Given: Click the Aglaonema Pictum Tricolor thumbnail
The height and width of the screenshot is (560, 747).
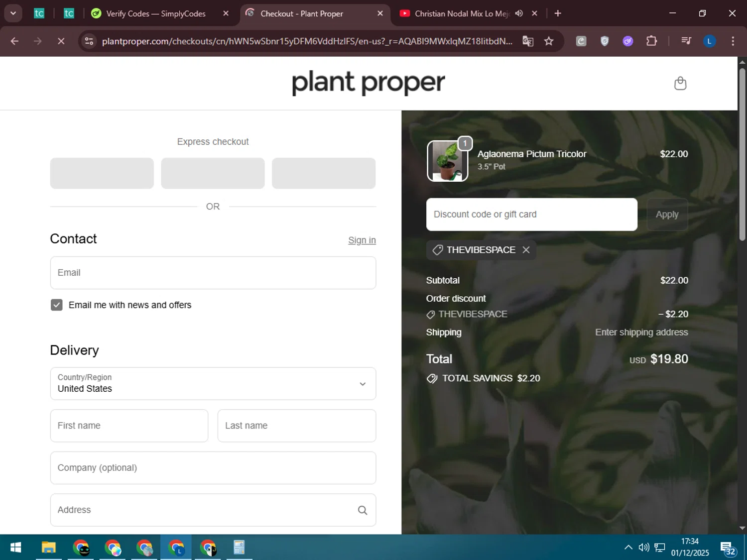Looking at the screenshot, I should tap(447, 161).
